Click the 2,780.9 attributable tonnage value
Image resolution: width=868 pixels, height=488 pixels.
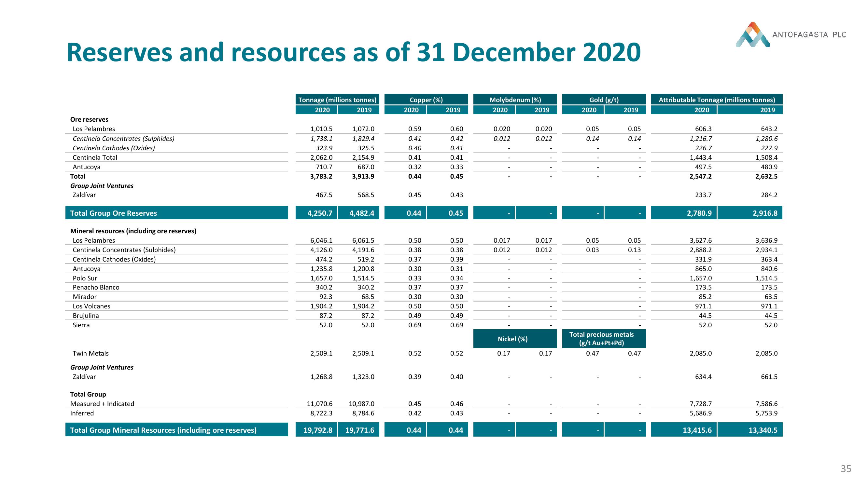click(699, 213)
